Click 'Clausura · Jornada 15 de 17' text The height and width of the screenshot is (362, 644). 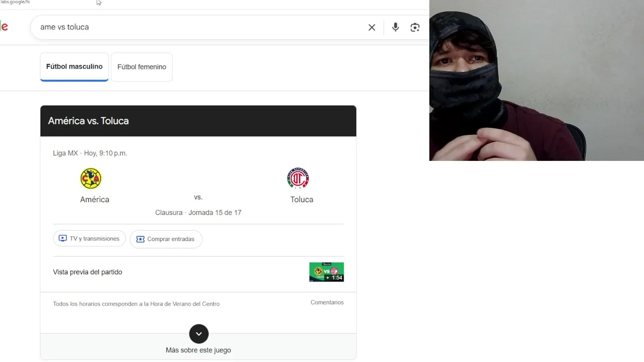tap(198, 213)
